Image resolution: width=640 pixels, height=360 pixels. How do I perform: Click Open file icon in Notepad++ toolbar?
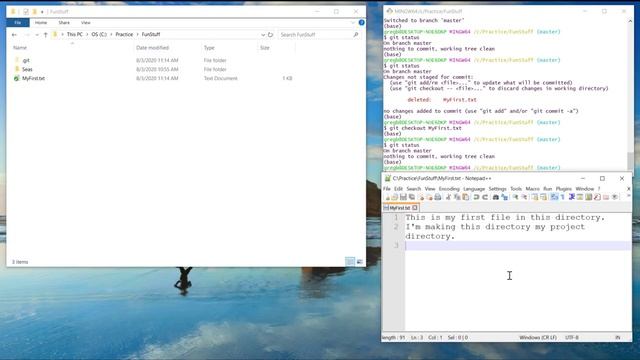394,197
